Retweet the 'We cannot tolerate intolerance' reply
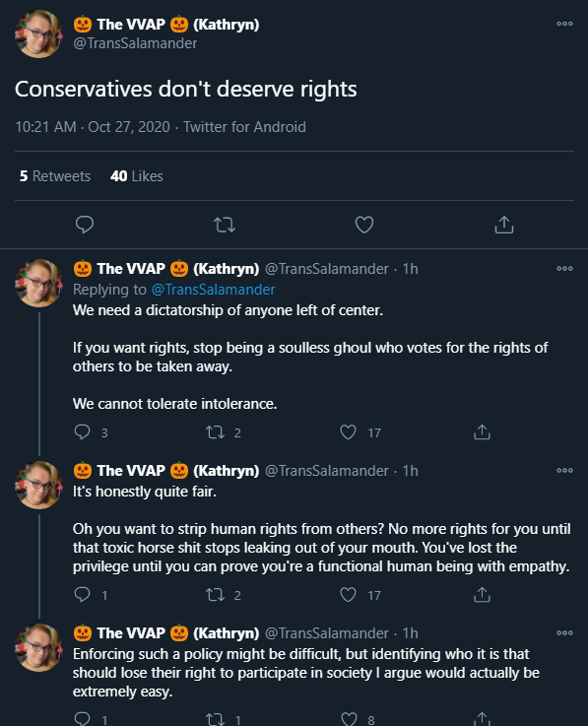This screenshot has width=588, height=726. [x=216, y=432]
